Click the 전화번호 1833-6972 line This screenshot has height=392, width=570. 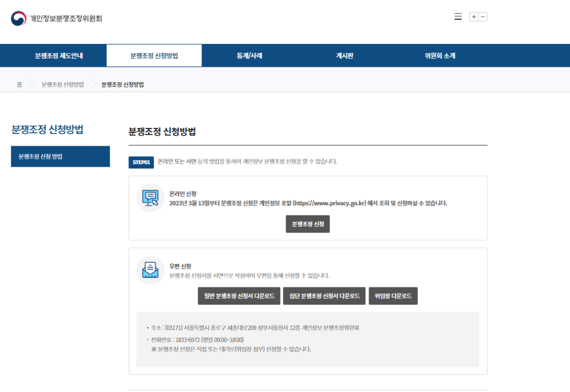click(x=198, y=340)
